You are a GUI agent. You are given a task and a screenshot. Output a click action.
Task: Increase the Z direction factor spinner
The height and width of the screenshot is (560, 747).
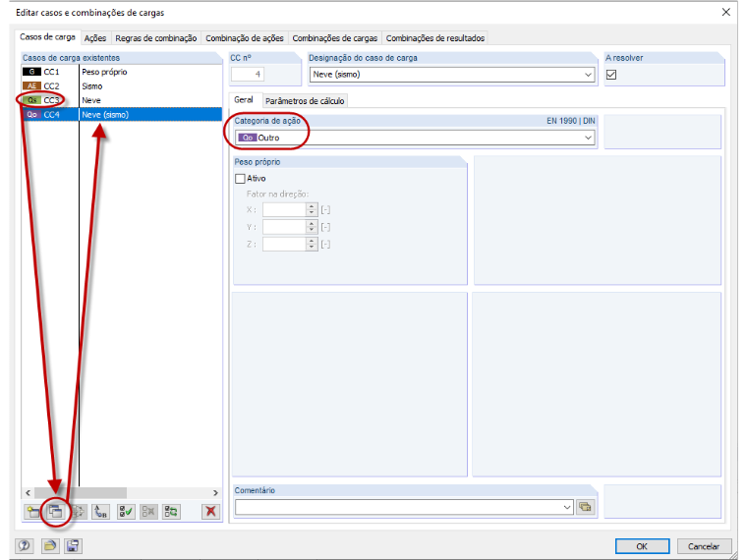pos(312,242)
